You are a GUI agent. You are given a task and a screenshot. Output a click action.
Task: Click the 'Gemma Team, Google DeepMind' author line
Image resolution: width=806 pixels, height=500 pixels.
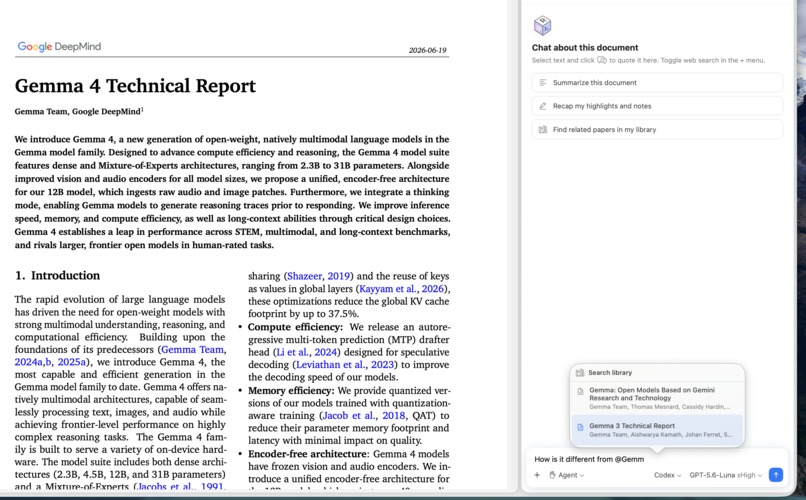coord(78,112)
